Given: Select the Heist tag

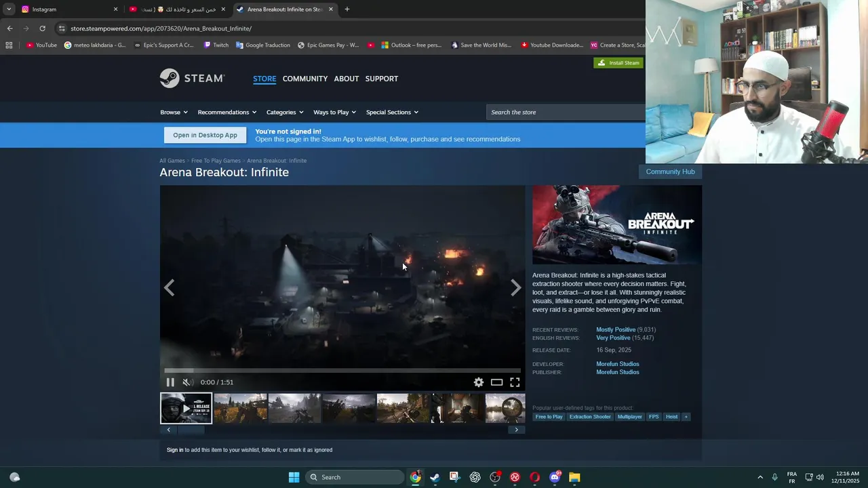Looking at the screenshot, I should coord(671,417).
